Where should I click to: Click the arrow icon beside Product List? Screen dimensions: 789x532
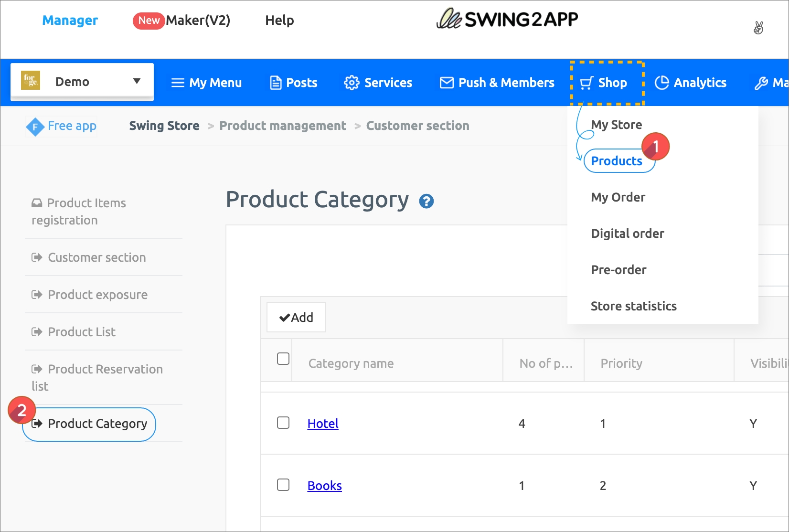click(37, 332)
